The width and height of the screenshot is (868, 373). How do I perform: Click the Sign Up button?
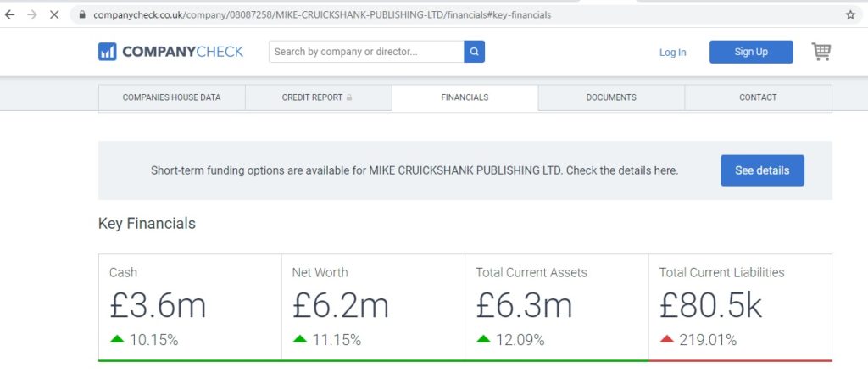pos(751,52)
